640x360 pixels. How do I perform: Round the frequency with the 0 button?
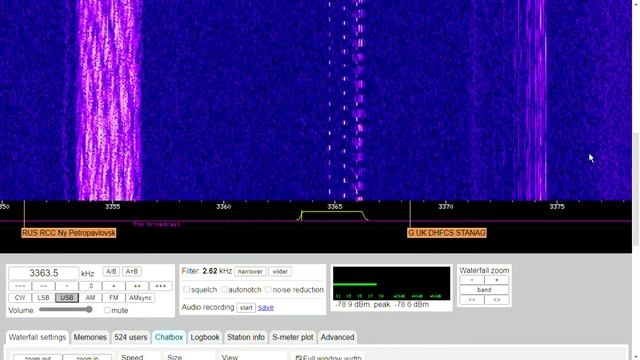[x=91, y=286]
